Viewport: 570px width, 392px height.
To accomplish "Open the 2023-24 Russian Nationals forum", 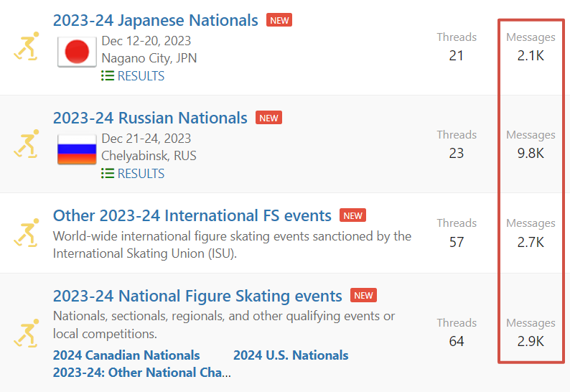I will (x=150, y=118).
